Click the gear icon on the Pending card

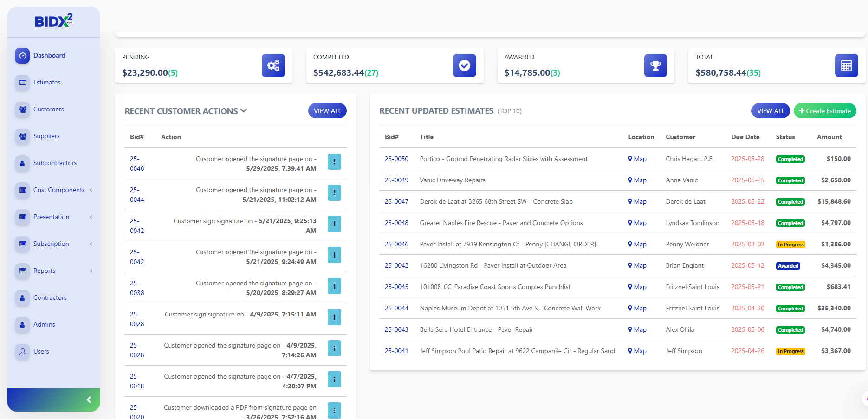click(273, 65)
